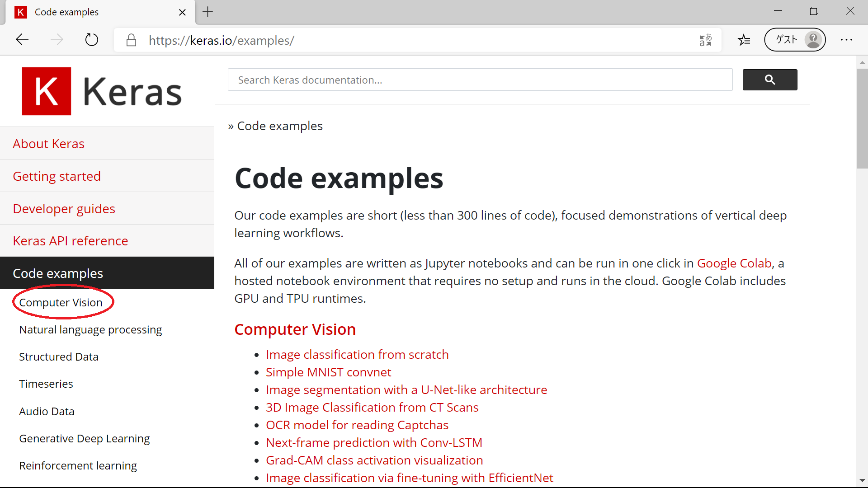868x488 pixels.
Task: Open Image classification via fine-tuning with EfficientNet
Action: [410, 478]
